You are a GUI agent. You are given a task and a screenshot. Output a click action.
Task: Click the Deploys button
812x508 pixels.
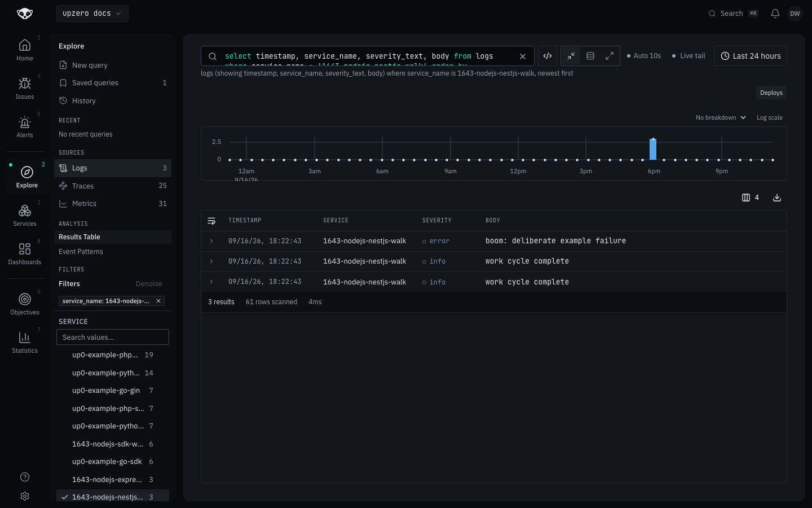click(771, 93)
